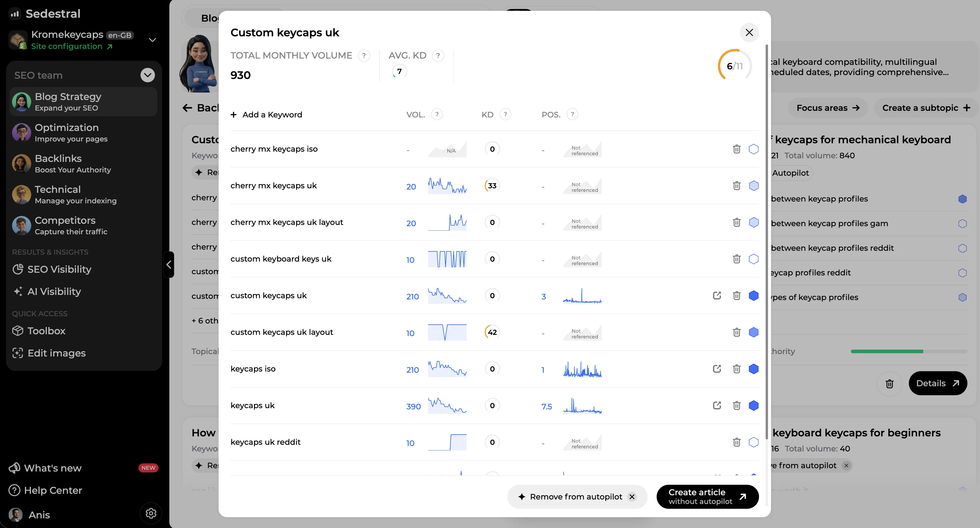Show help for Total Monthly Volume
The height and width of the screenshot is (528, 980).
click(364, 56)
